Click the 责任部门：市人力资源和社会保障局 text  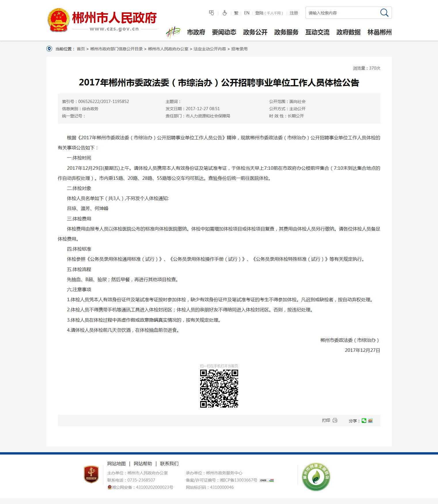coord(198,116)
